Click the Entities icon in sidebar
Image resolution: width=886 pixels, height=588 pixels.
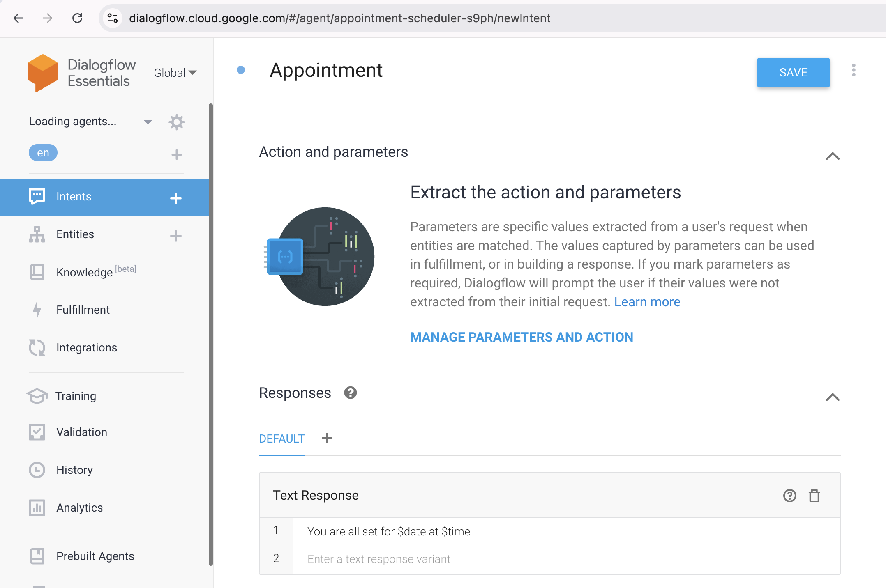click(x=36, y=234)
